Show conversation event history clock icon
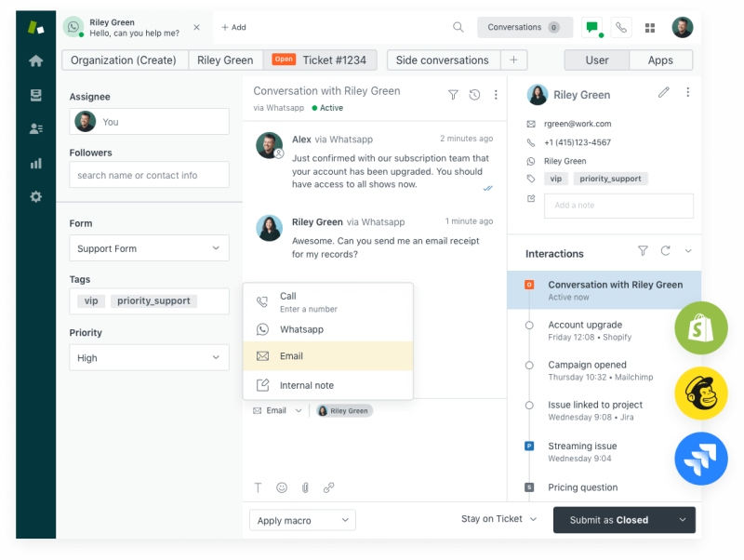Viewport: 744px width, 560px height. pyautogui.click(x=474, y=95)
